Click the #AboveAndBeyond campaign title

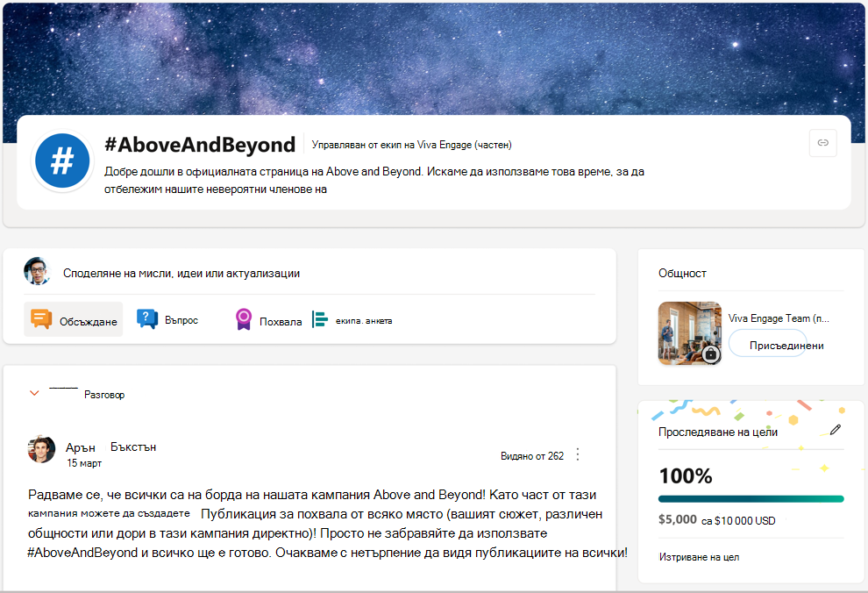200,145
